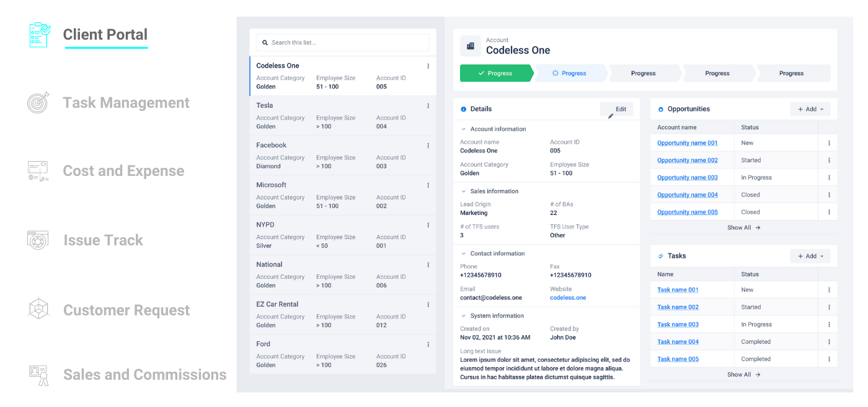
Task: Select the Tesla account row
Action: point(343,116)
